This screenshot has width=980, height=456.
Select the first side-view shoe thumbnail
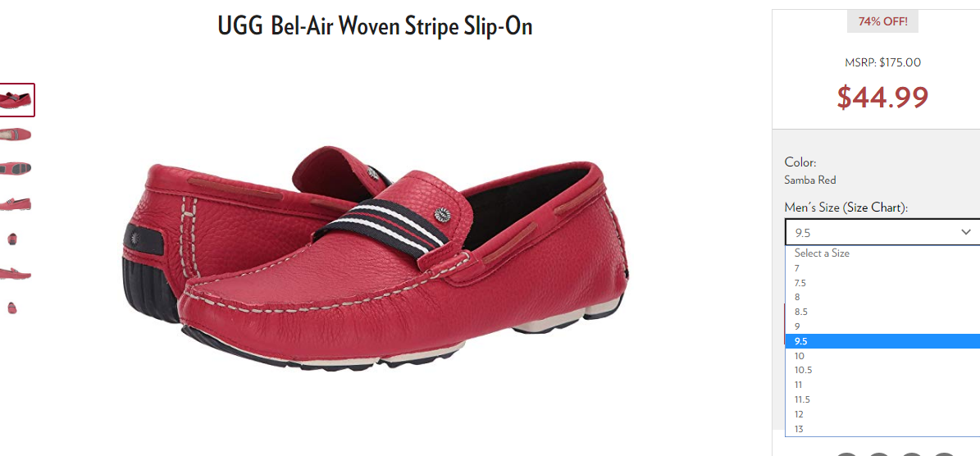(x=17, y=100)
